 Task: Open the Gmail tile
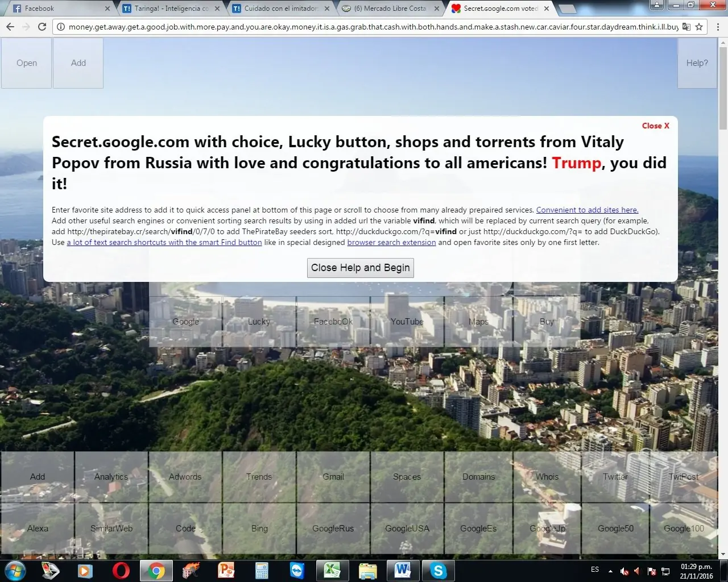(333, 477)
